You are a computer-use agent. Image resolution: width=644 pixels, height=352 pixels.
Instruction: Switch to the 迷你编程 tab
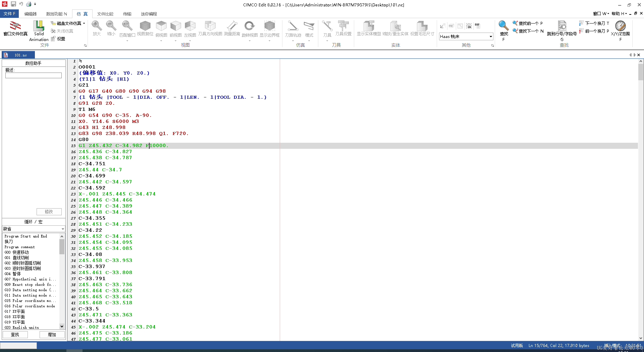pyautogui.click(x=149, y=14)
